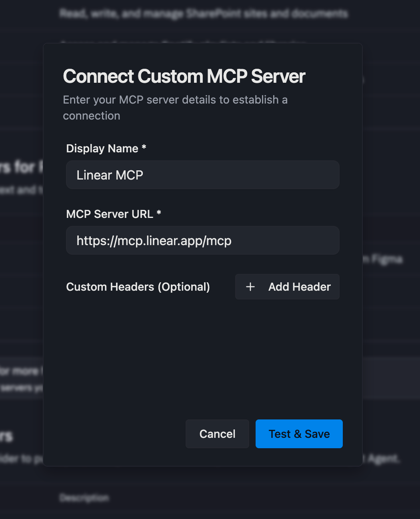Click inside the MCP Server URL input field

(203, 240)
